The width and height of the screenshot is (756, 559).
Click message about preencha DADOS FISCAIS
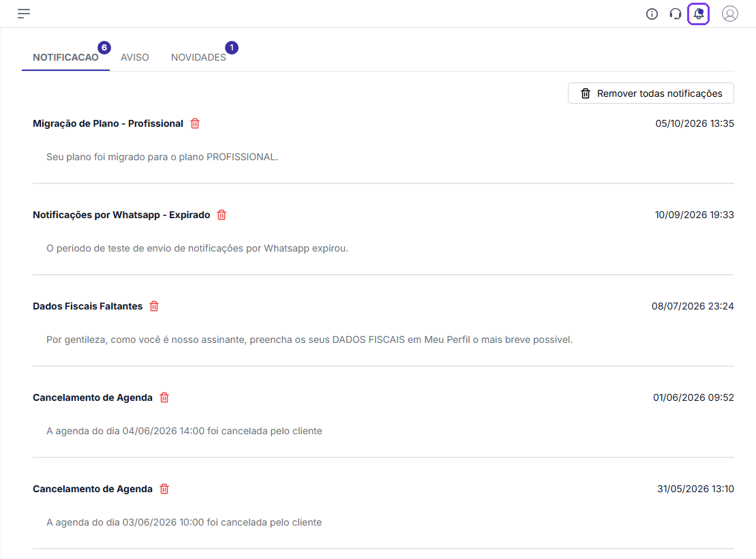click(x=309, y=339)
